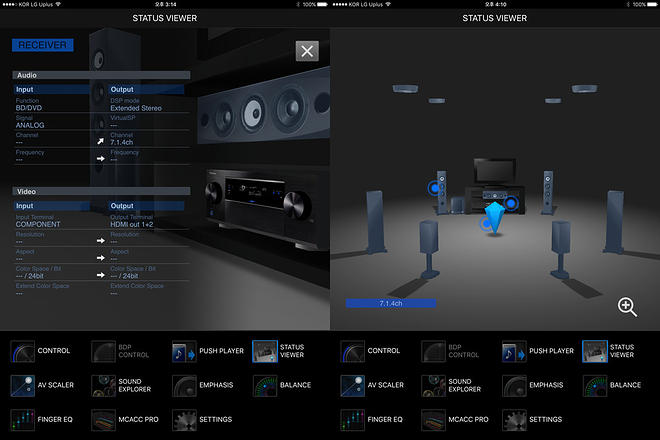Open CONTROL icon in right screen menu
Image resolution: width=660 pixels, height=440 pixels.
[353, 351]
